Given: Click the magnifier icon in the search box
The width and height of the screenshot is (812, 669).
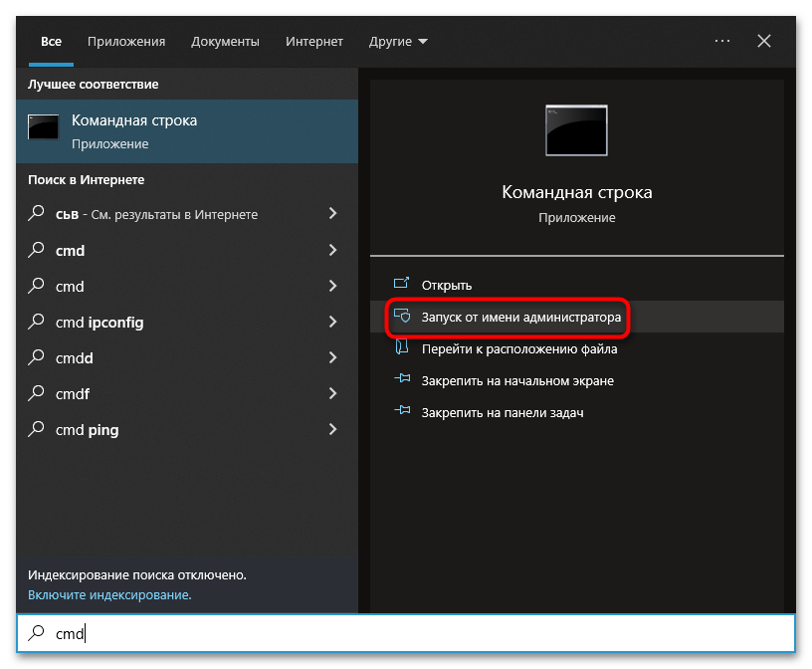Looking at the screenshot, I should (37, 632).
